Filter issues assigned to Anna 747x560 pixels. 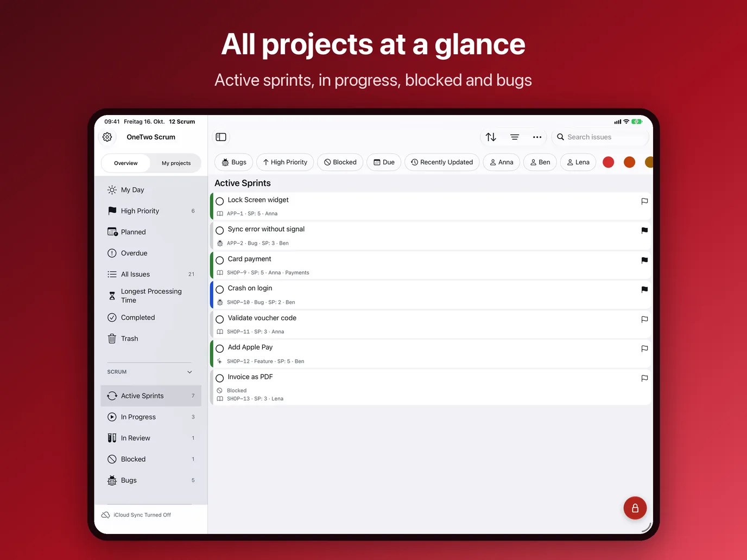coord(502,162)
